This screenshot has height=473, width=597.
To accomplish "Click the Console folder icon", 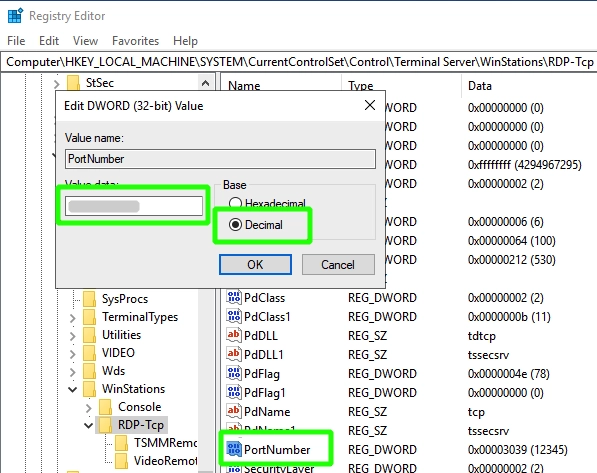I will click(x=105, y=407).
